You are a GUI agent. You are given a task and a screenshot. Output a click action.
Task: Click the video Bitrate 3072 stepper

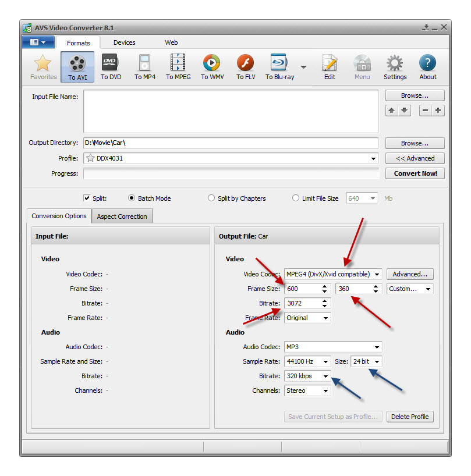point(324,303)
